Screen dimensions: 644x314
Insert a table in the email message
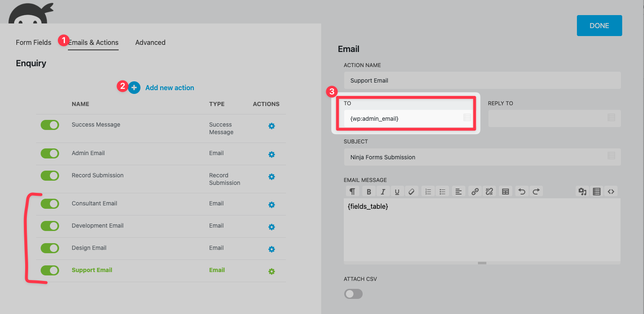pyautogui.click(x=506, y=192)
